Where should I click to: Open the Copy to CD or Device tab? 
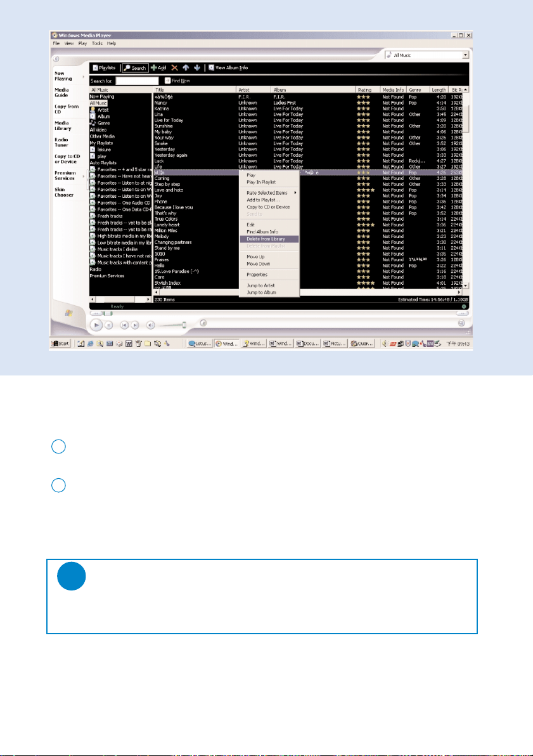(x=67, y=159)
